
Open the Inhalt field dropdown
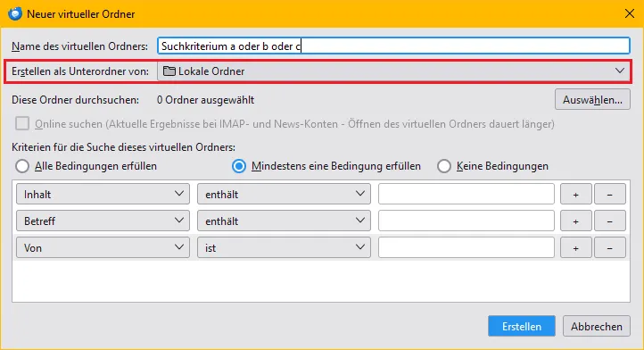(x=103, y=194)
